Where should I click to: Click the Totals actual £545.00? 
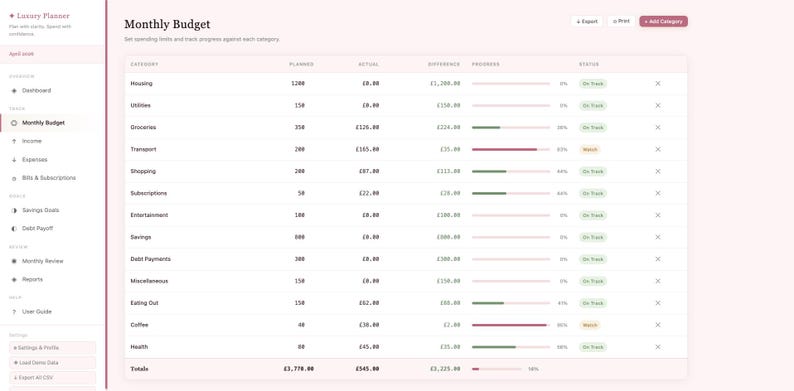coord(367,369)
